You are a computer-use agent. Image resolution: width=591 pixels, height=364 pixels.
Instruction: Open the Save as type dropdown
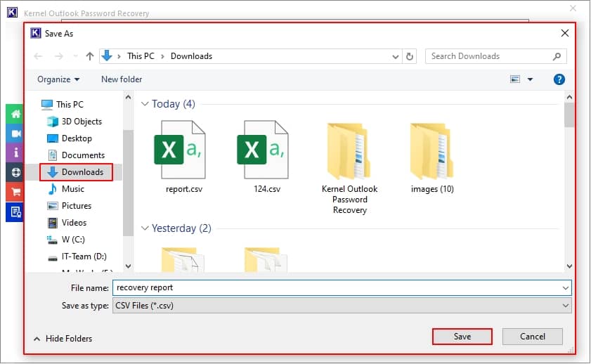[566, 306]
